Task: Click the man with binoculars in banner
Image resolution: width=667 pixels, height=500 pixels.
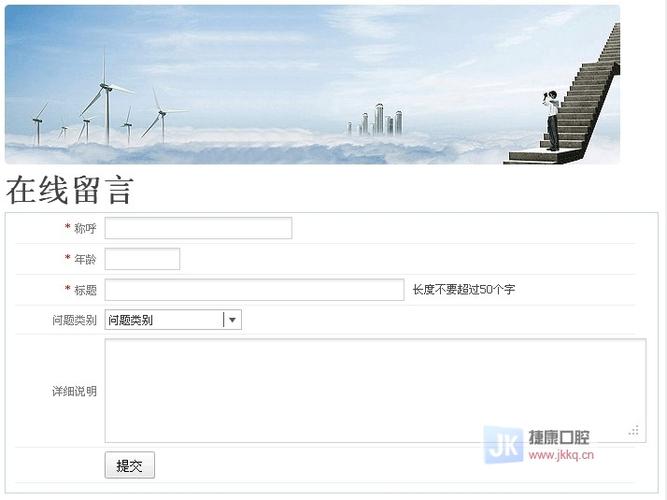Action: tap(552, 120)
